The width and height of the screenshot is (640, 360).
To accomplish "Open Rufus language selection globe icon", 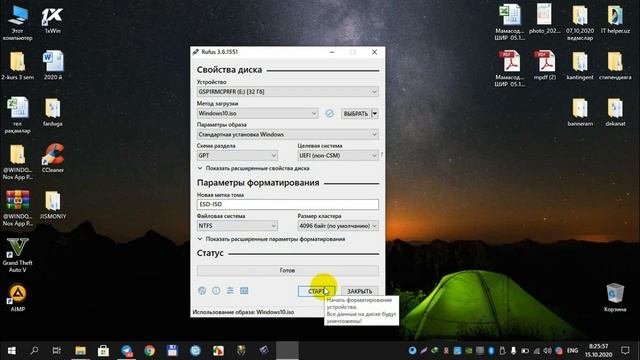I will pyautogui.click(x=202, y=291).
